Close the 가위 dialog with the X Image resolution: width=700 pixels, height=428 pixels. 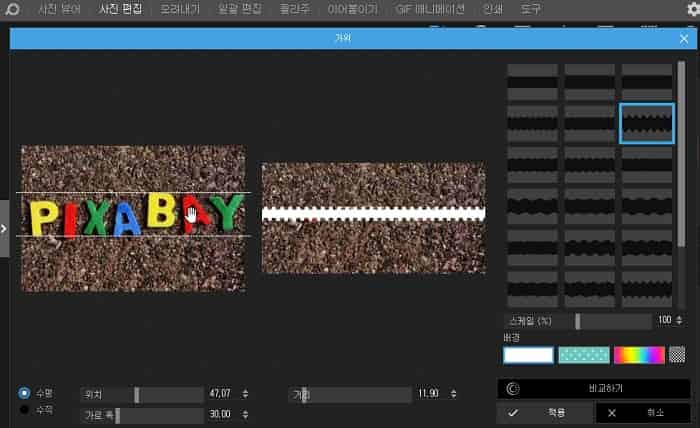pyautogui.click(x=684, y=39)
